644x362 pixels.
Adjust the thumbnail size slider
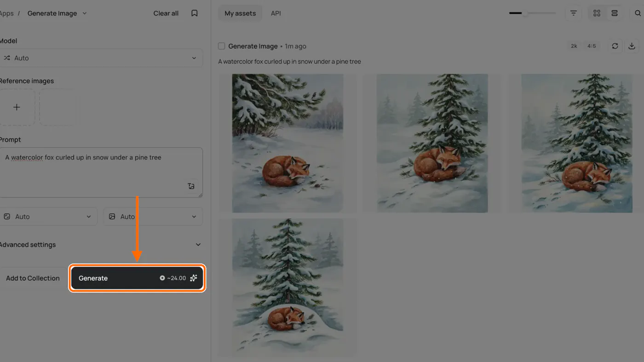(532, 13)
